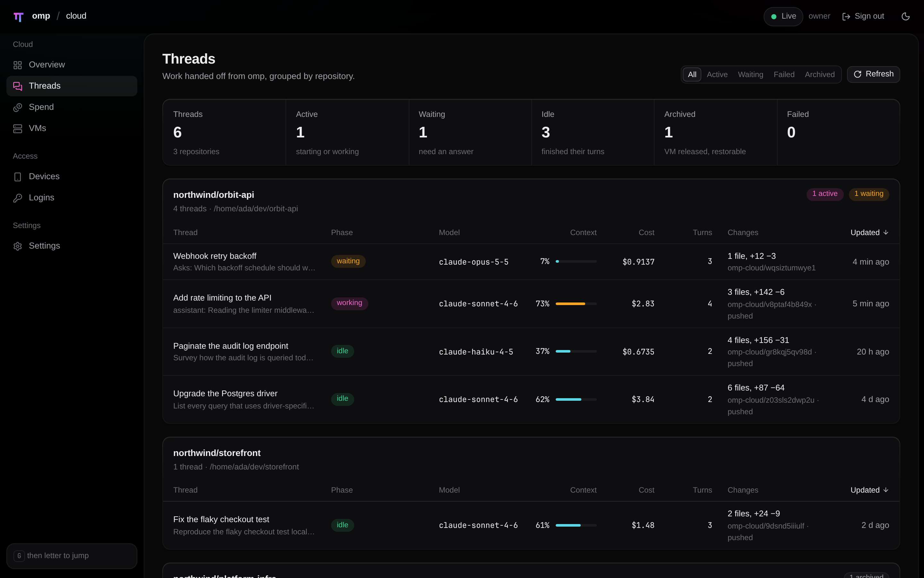Switch to the Archived filter tab
Screen dimensions: 924x578
tap(820, 74)
